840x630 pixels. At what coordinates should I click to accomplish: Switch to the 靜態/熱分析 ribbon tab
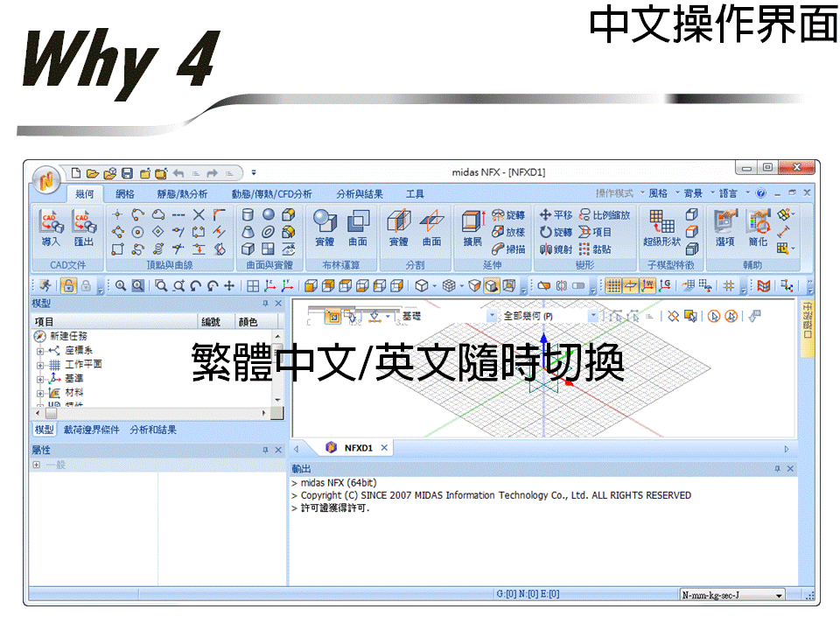coord(182,194)
